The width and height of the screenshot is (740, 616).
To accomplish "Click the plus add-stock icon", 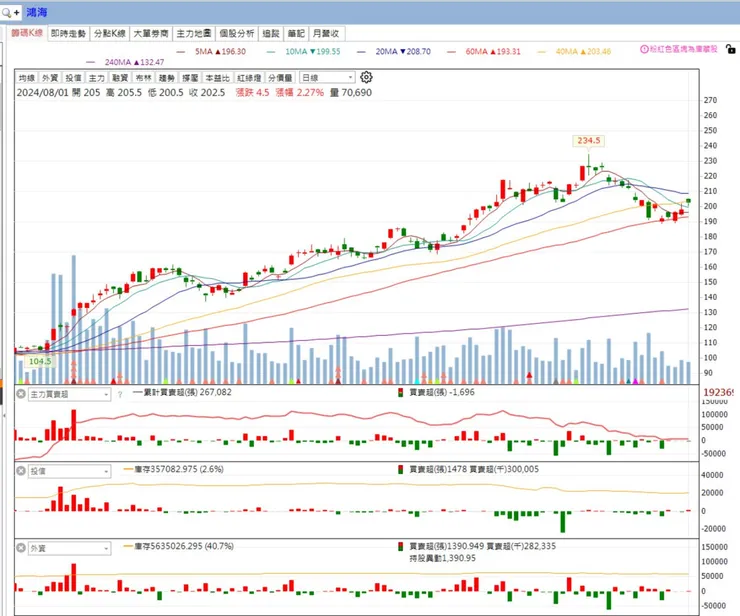I will coord(17,13).
